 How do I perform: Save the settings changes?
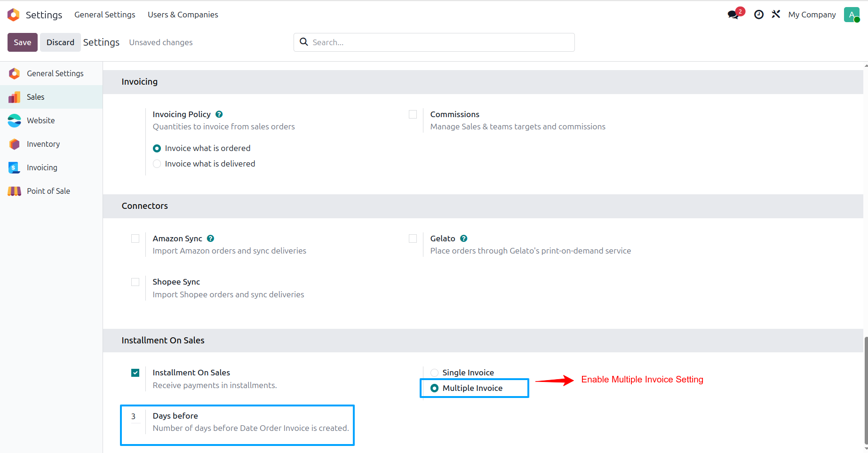(23, 42)
